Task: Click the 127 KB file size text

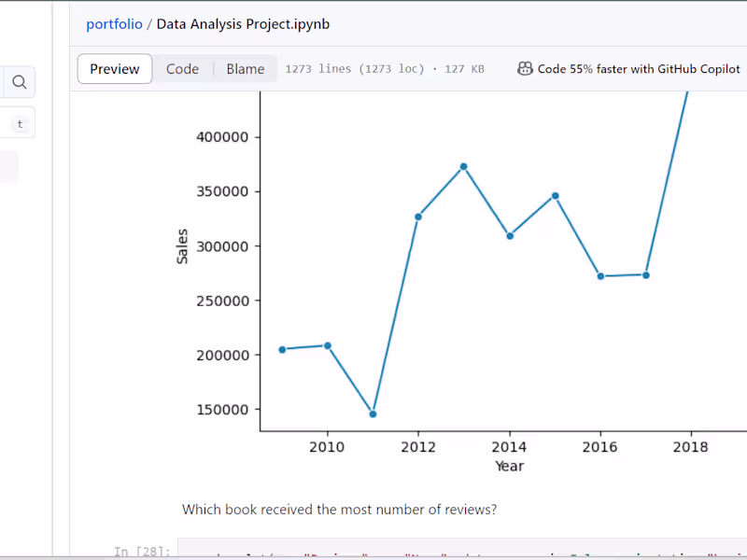Action: 464,68
